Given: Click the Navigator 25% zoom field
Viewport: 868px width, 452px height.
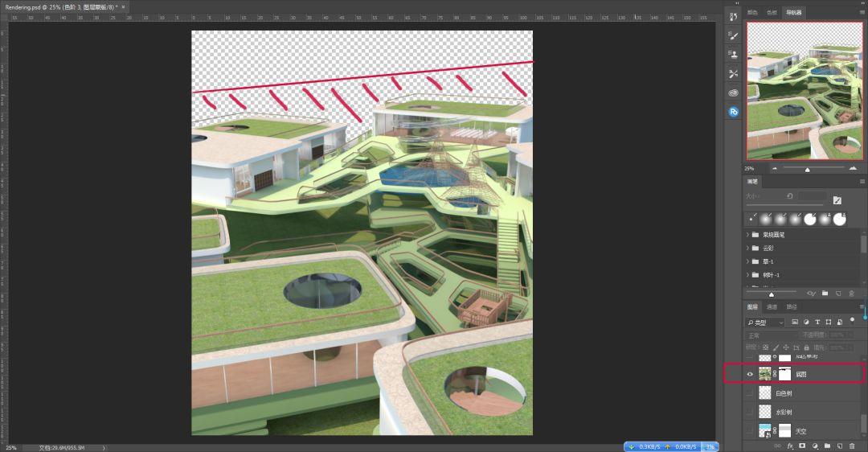Looking at the screenshot, I should coord(750,168).
